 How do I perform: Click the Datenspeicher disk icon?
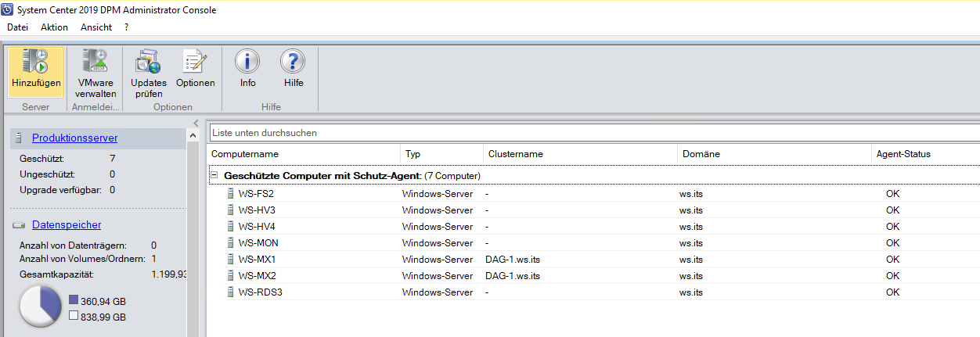click(x=19, y=225)
